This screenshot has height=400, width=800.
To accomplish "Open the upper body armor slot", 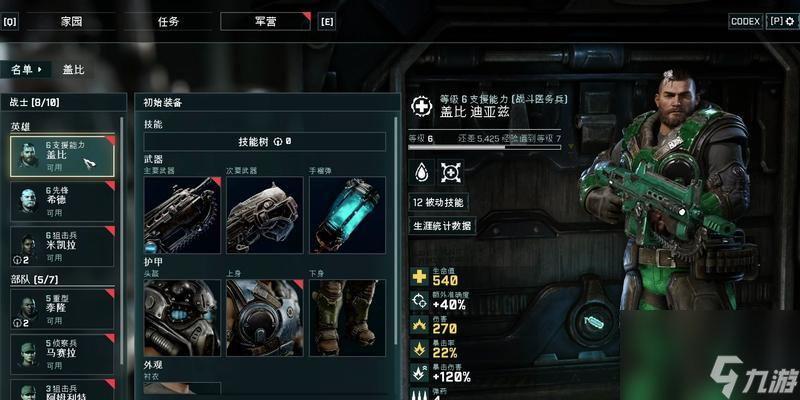I will click(x=265, y=317).
